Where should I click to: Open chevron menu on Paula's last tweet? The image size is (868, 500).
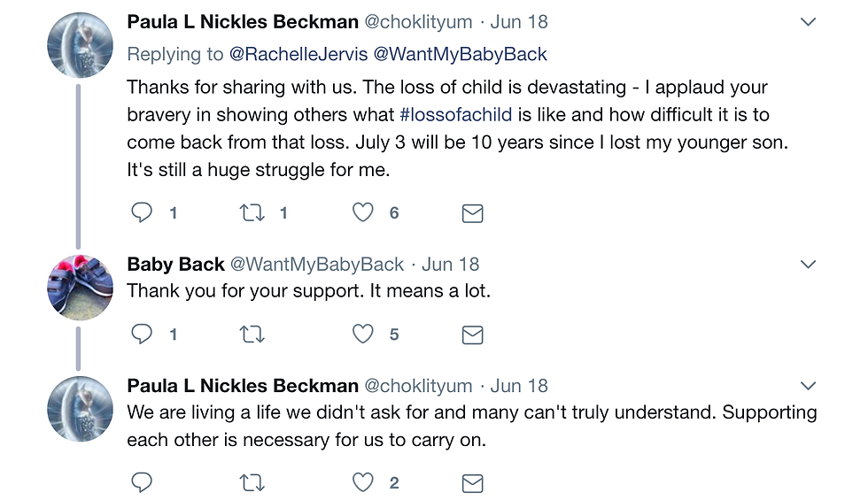[808, 386]
